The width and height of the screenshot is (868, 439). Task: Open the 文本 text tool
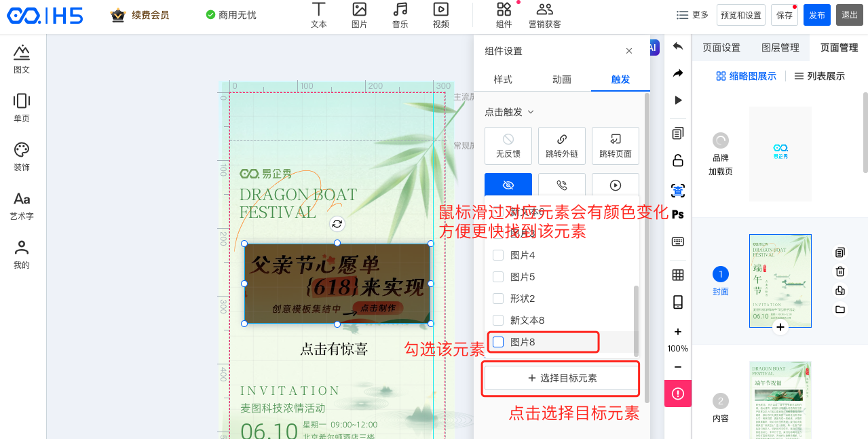(x=318, y=15)
